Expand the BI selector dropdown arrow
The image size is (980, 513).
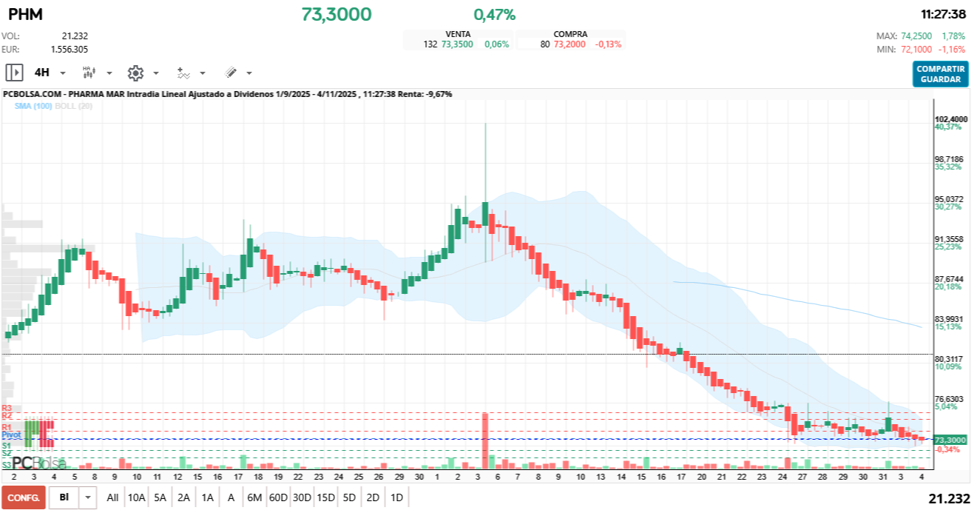pyautogui.click(x=89, y=497)
